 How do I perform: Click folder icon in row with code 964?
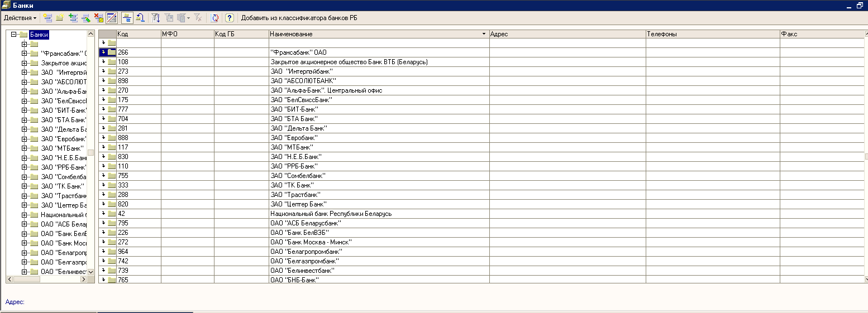point(112,252)
